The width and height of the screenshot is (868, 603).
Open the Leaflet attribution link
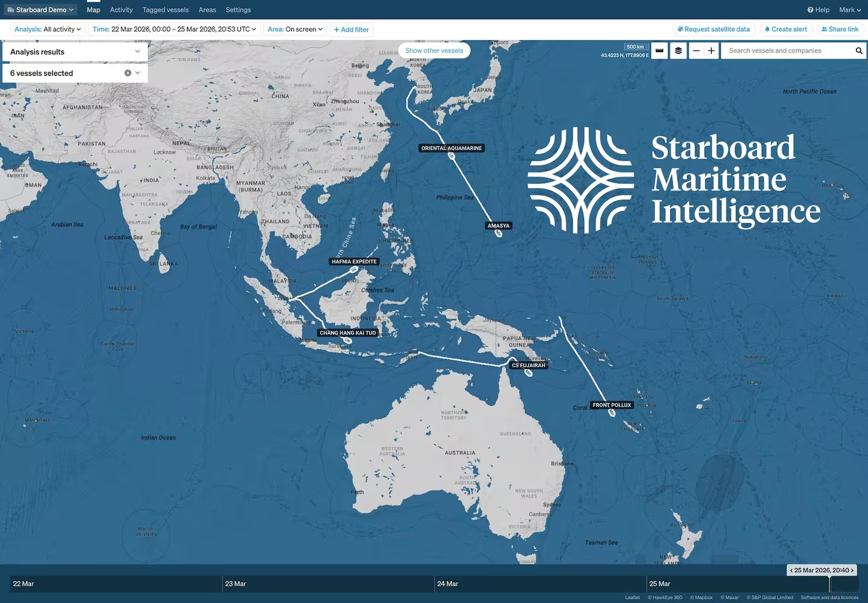pos(632,598)
